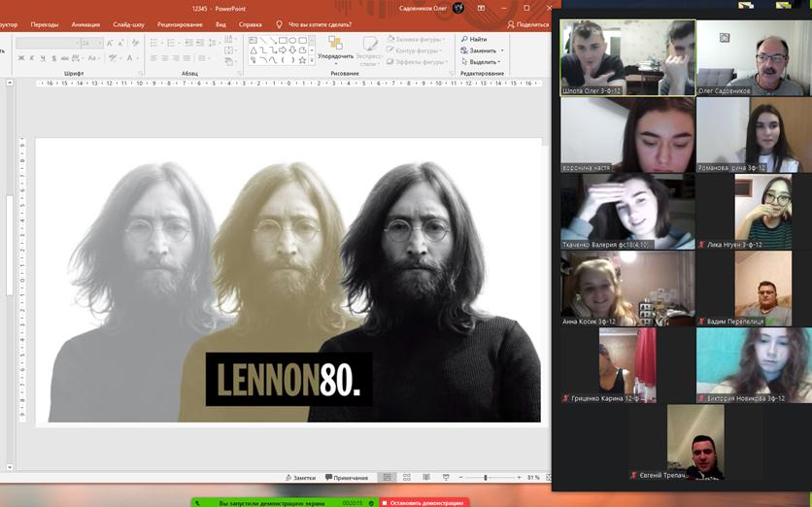The width and height of the screenshot is (812, 507).
Task: Click Остановить демонстрацию stop share button
Action: coord(424,503)
